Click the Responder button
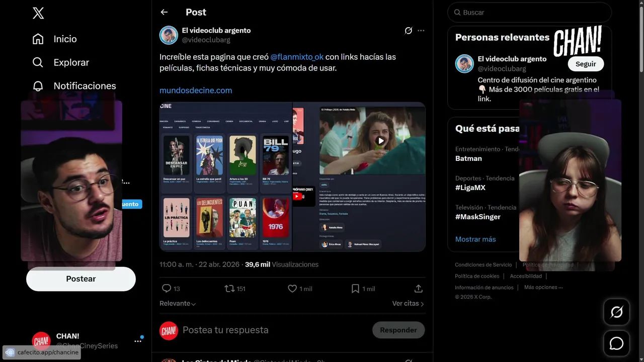This screenshot has height=362, width=644. point(398,330)
